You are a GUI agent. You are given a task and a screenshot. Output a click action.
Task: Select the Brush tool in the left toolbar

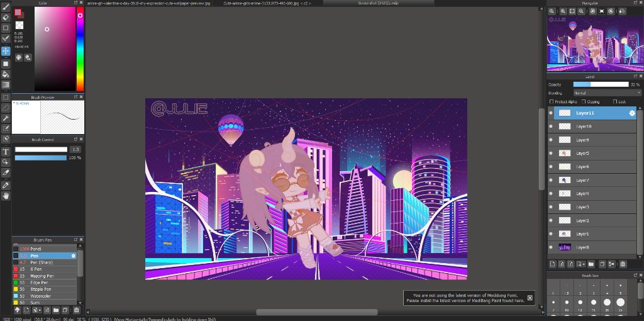click(x=5, y=7)
